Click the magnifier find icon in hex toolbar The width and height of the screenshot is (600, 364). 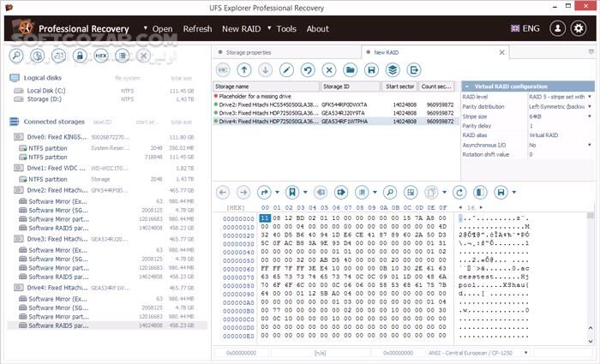pyautogui.click(x=389, y=192)
